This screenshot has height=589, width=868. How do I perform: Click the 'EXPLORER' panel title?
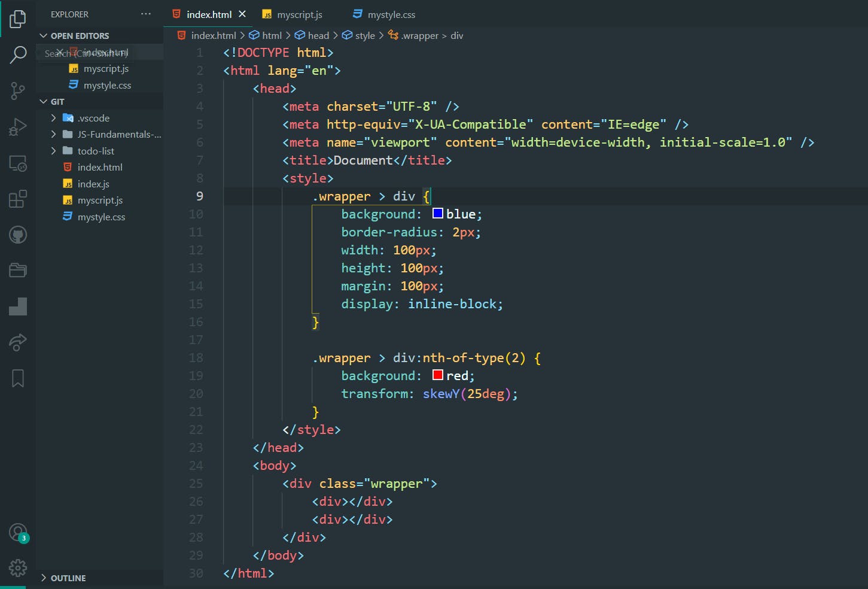pos(69,14)
